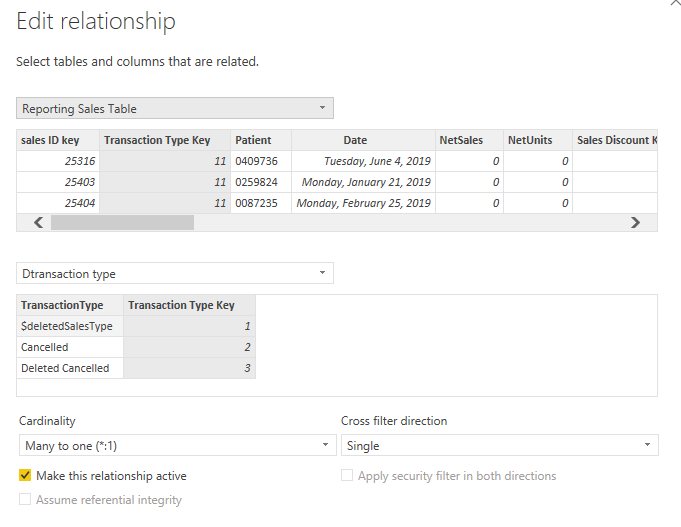Select the NetUnits column header
This screenshot has width=681, height=527.
click(x=538, y=140)
